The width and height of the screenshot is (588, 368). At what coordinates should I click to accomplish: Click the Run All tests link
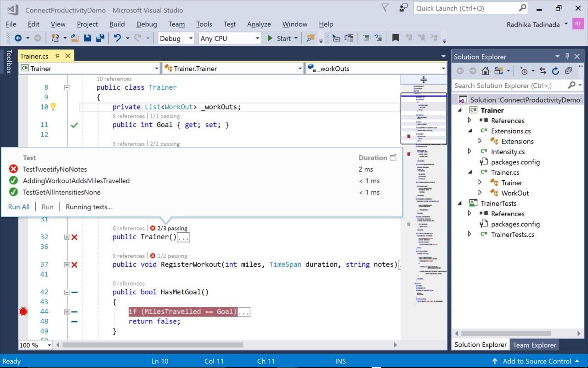click(x=18, y=207)
